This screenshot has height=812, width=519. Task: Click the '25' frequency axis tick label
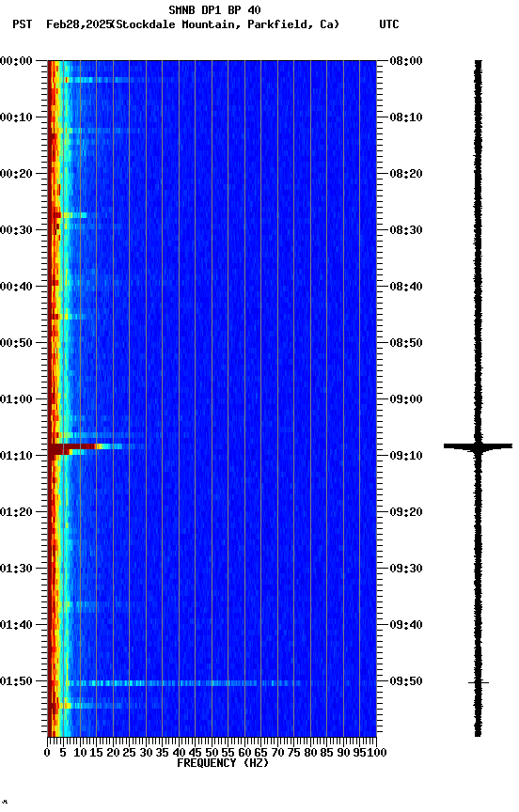[x=130, y=754]
